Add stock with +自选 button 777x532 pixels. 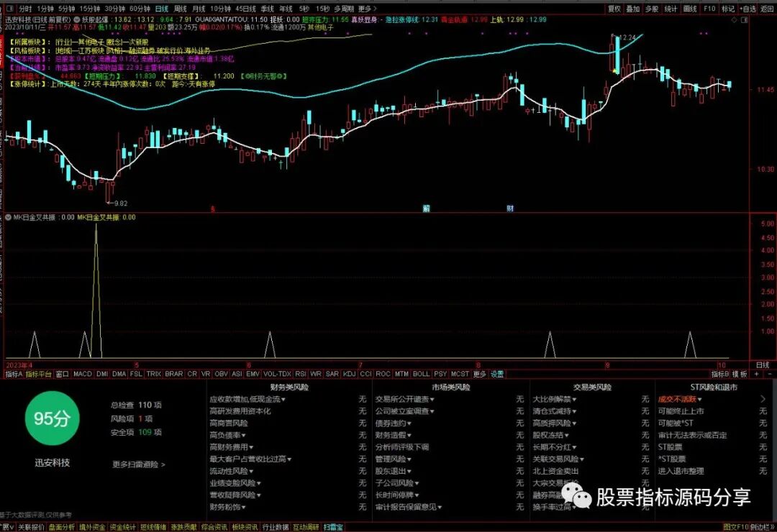pyautogui.click(x=748, y=9)
